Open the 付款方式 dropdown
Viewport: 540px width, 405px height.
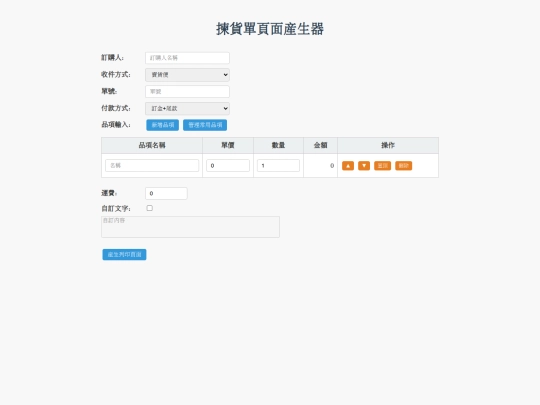(187, 108)
